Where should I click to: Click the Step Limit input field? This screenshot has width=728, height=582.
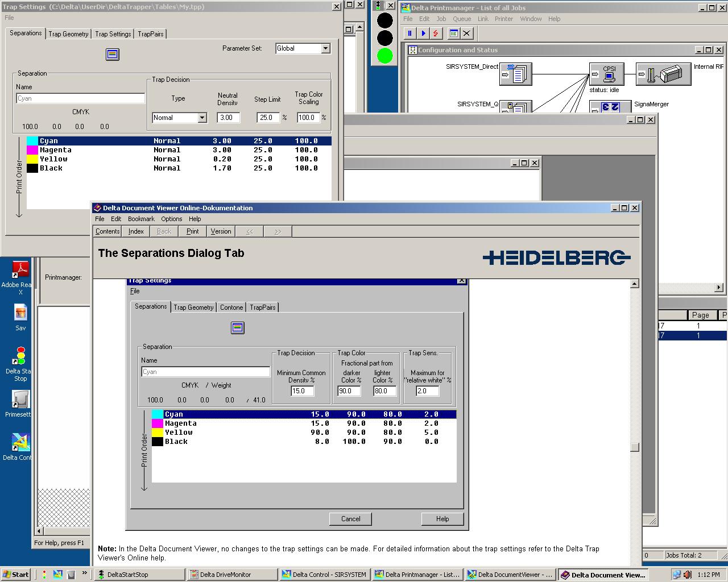pos(269,118)
